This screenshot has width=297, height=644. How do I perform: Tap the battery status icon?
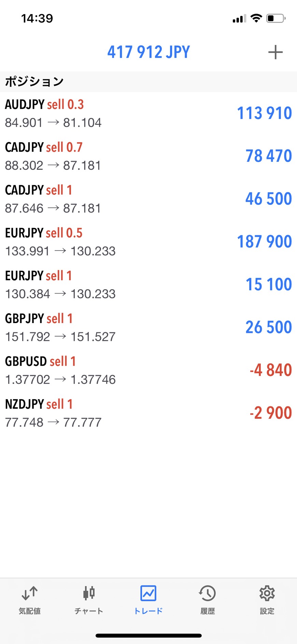276,18
